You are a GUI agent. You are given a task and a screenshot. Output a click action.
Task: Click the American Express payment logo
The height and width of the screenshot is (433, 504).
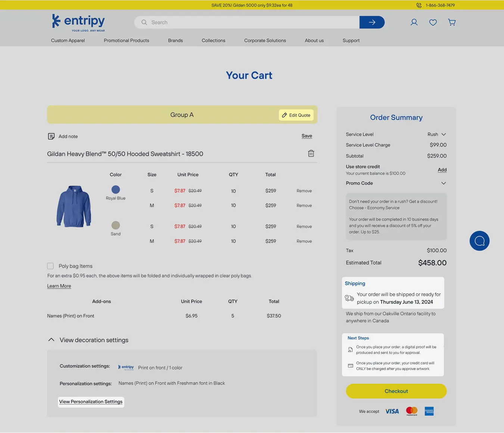429,411
